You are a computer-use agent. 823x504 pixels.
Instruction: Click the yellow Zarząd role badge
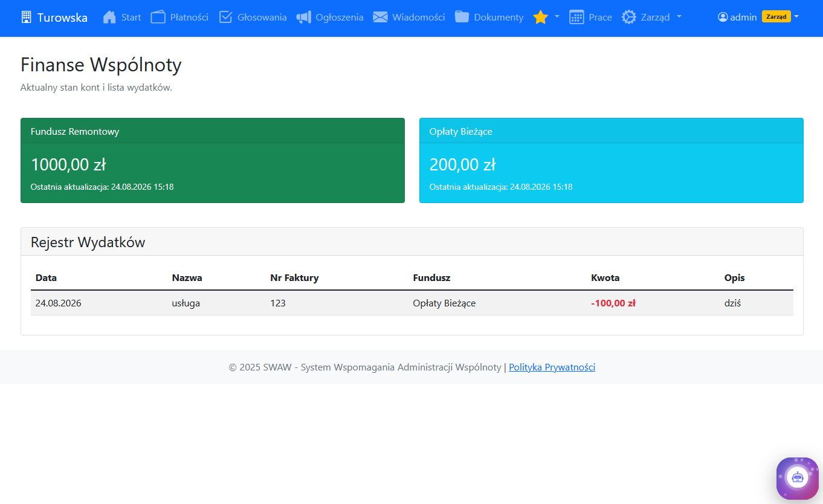click(x=776, y=16)
